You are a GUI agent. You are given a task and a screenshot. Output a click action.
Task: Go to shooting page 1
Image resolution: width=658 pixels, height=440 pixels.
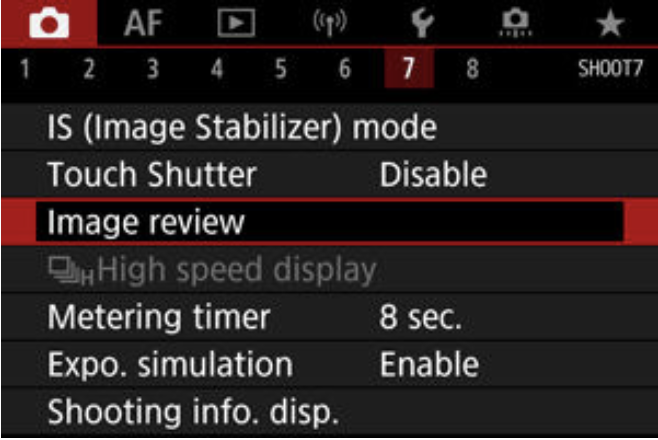pyautogui.click(x=25, y=68)
